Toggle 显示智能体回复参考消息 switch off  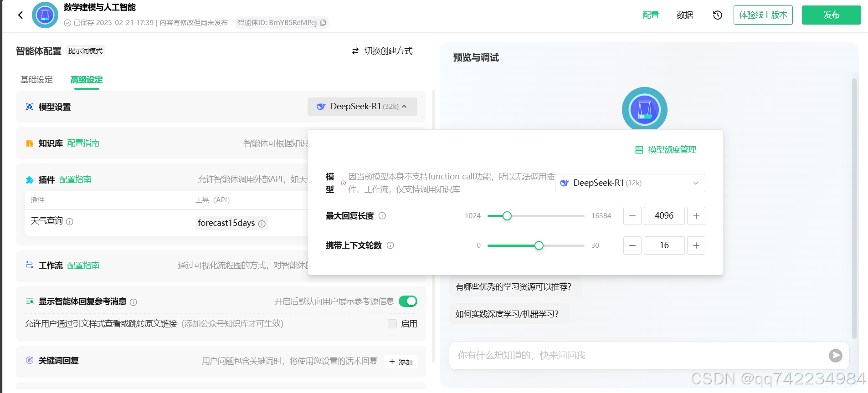point(408,301)
